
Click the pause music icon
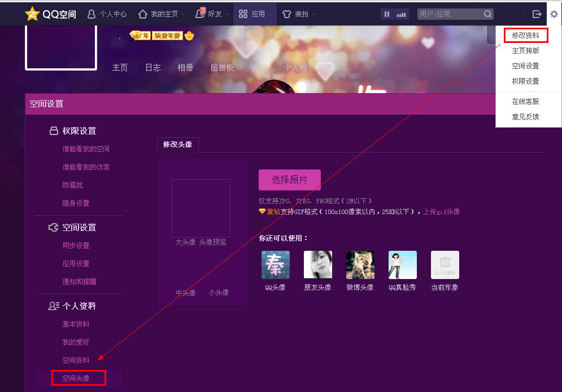tap(387, 13)
